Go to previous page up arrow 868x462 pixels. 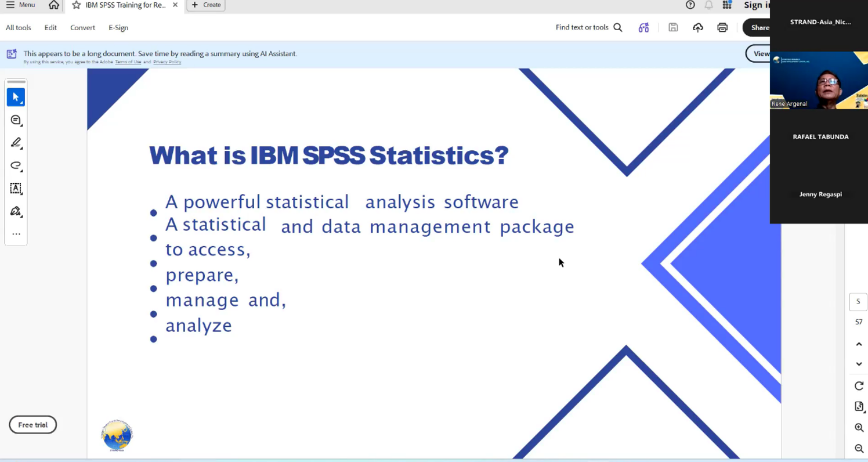point(859,344)
